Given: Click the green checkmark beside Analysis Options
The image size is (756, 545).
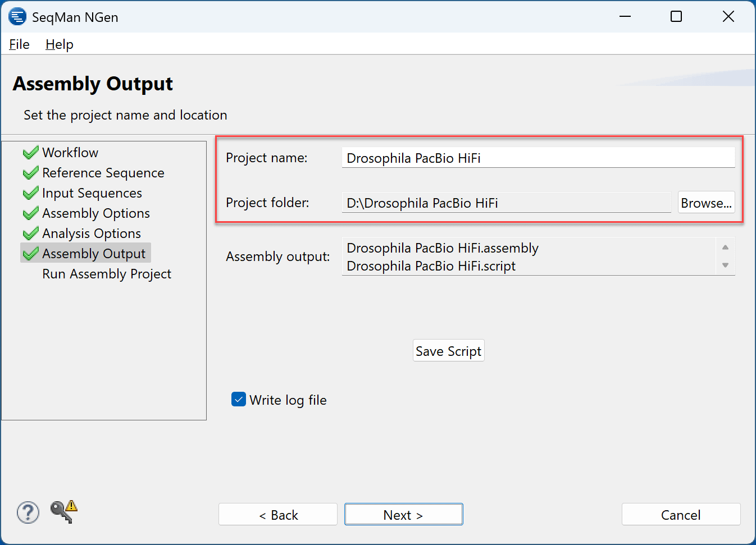Looking at the screenshot, I should (x=30, y=233).
